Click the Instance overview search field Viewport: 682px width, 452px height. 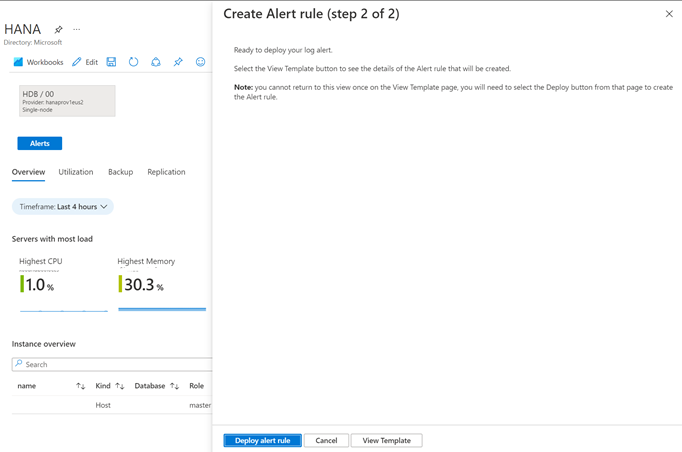pyautogui.click(x=115, y=364)
